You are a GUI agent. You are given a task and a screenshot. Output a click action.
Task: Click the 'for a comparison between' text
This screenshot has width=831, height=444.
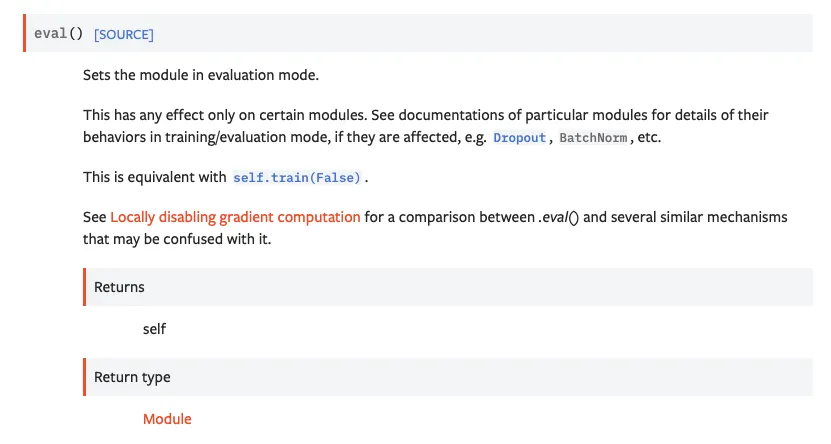pos(449,216)
